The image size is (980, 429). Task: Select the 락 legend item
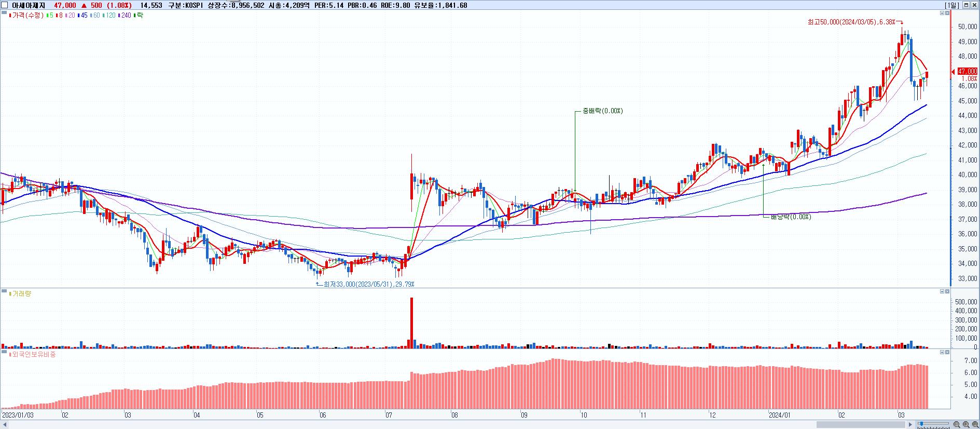point(139,16)
